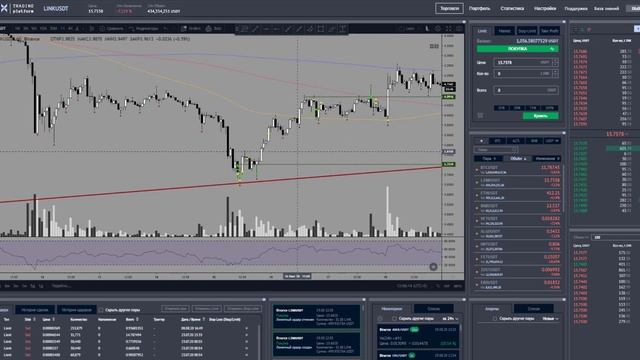
Task: Filter pairs list by ALTS
Action: [x=516, y=141]
